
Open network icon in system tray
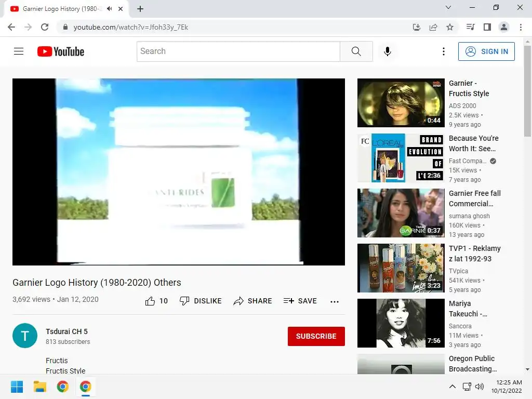(467, 387)
